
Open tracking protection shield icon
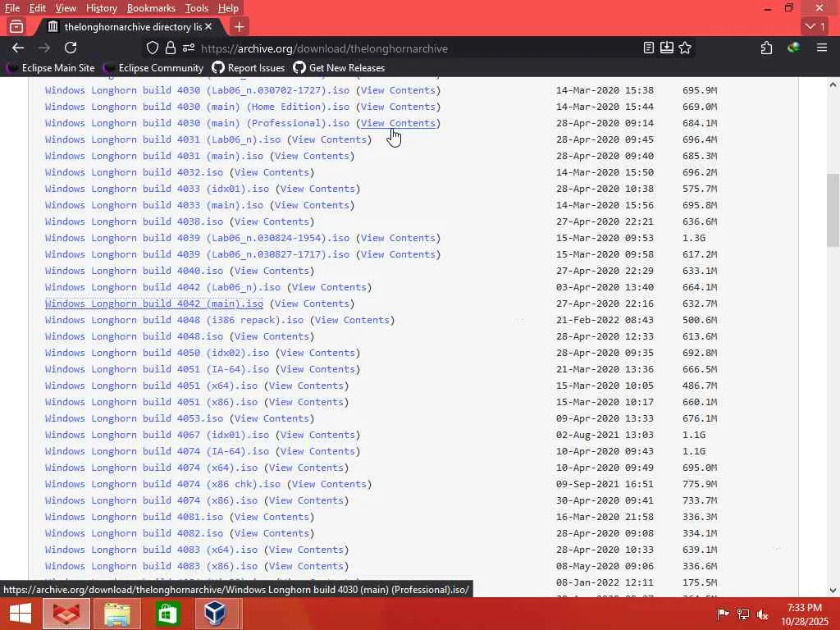click(153, 48)
